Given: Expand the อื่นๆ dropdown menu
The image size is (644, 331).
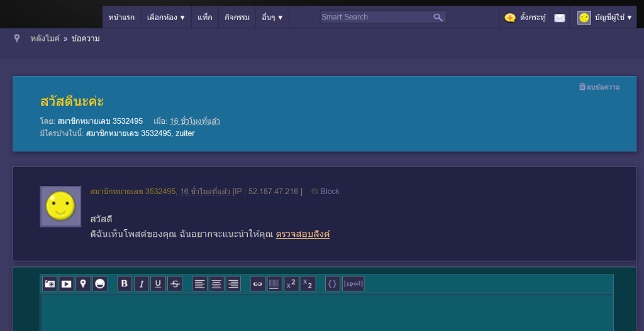Looking at the screenshot, I should pos(272,17).
